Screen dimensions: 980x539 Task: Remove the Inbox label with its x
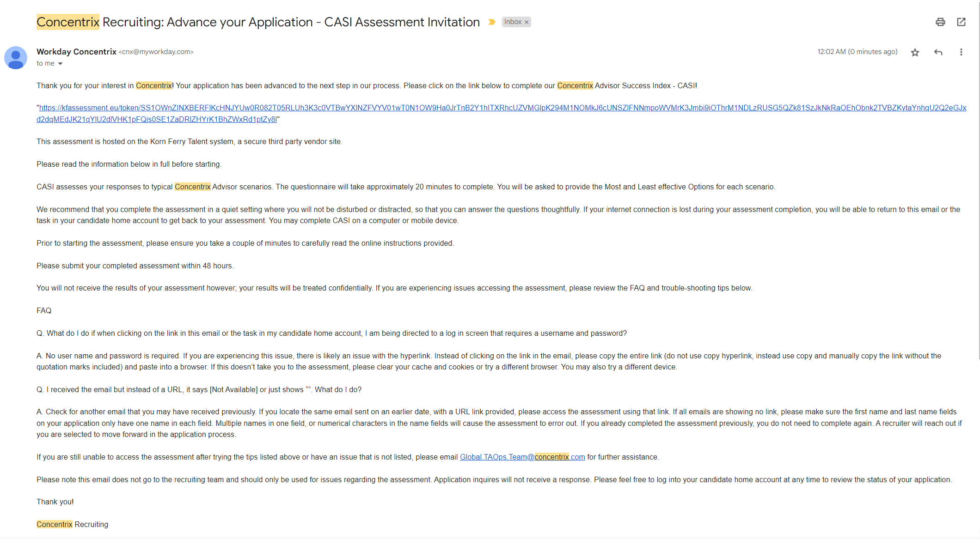coord(527,22)
